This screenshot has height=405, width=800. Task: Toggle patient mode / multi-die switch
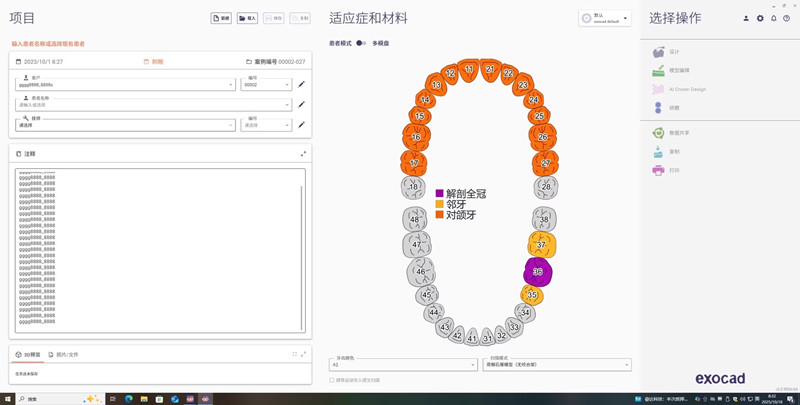click(x=361, y=43)
